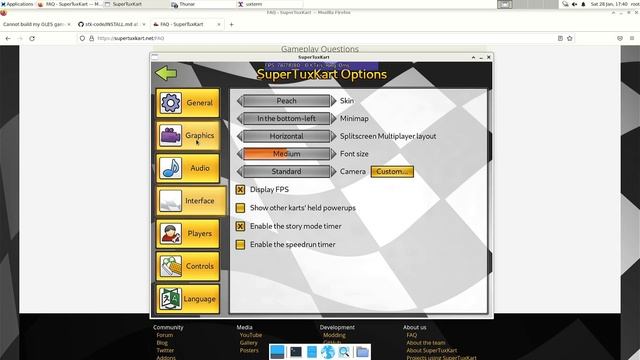Switch to 'Cannot build my GLES game' tab
The height and width of the screenshot is (360, 640).
click(37, 24)
